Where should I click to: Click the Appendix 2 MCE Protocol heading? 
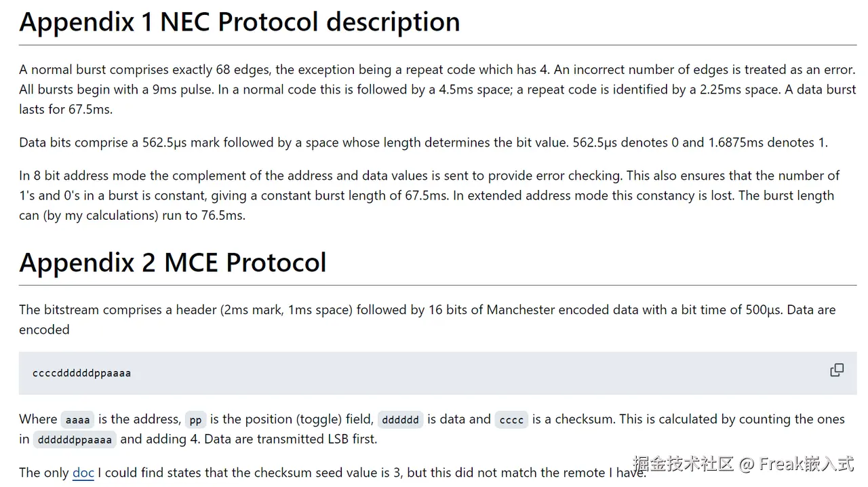(x=172, y=262)
